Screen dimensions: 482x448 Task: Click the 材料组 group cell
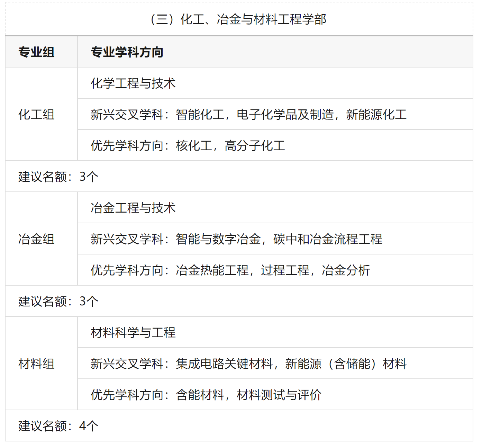[x=36, y=364]
